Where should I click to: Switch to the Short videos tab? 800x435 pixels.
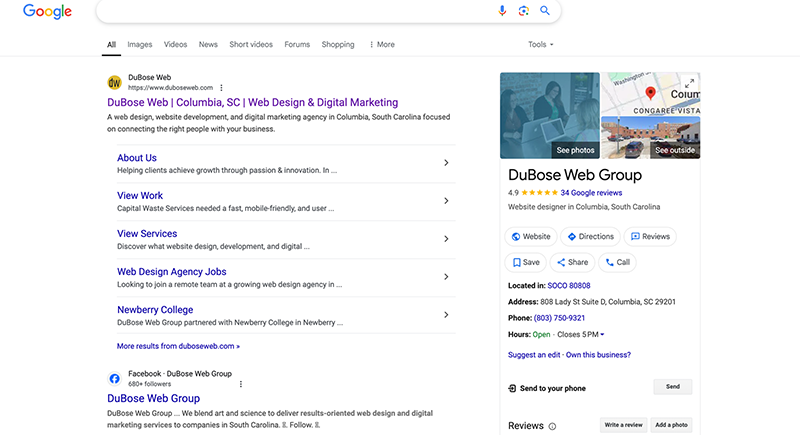[x=251, y=44]
